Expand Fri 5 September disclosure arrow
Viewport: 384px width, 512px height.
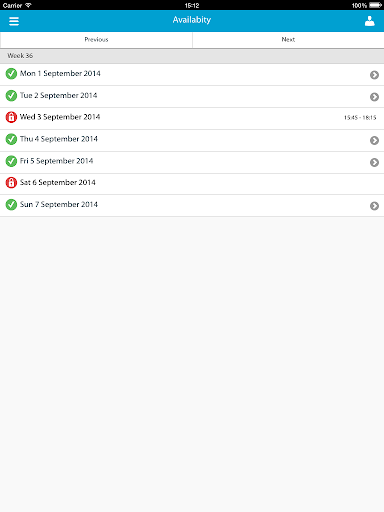point(374,163)
